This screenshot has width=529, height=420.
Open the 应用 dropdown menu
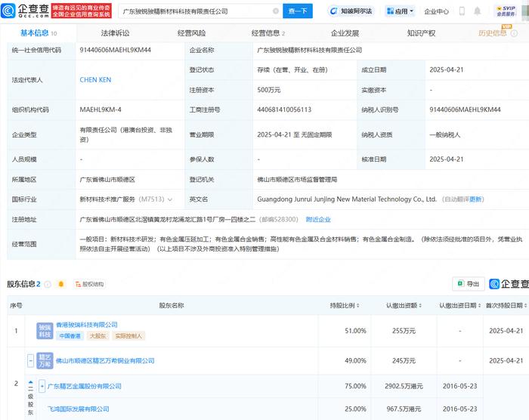tap(400, 11)
